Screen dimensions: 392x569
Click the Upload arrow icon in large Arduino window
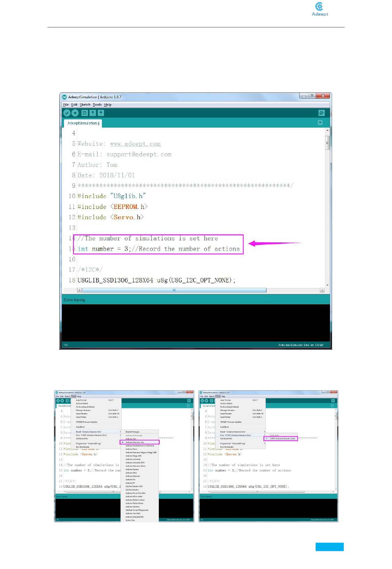pos(75,113)
